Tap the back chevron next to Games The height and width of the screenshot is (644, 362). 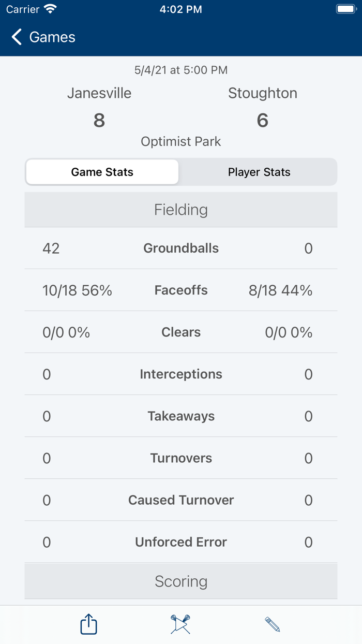click(16, 37)
